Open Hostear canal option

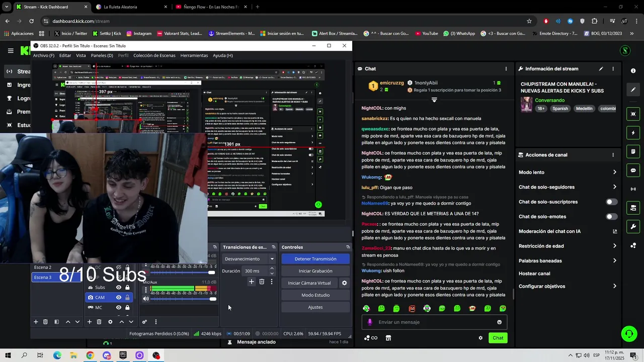point(534,274)
